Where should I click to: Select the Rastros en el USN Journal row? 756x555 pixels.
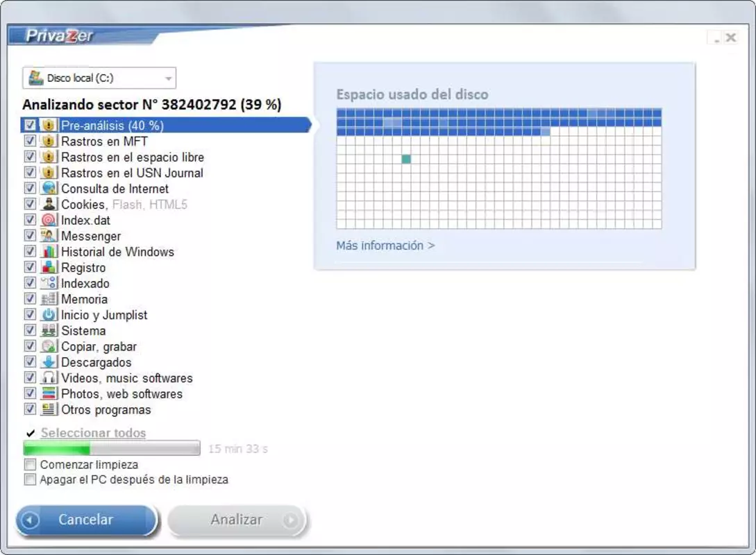(132, 173)
